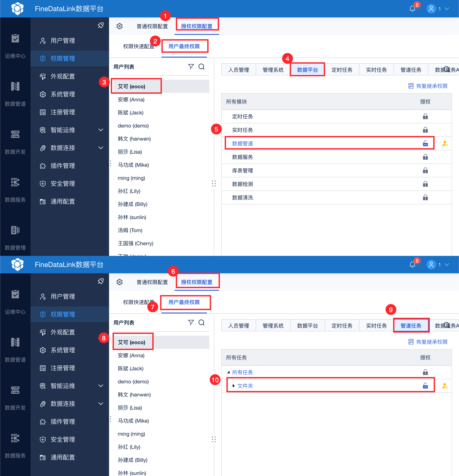
Task: Click filter icon of upper screenshot 用户列表
Action: point(191,66)
